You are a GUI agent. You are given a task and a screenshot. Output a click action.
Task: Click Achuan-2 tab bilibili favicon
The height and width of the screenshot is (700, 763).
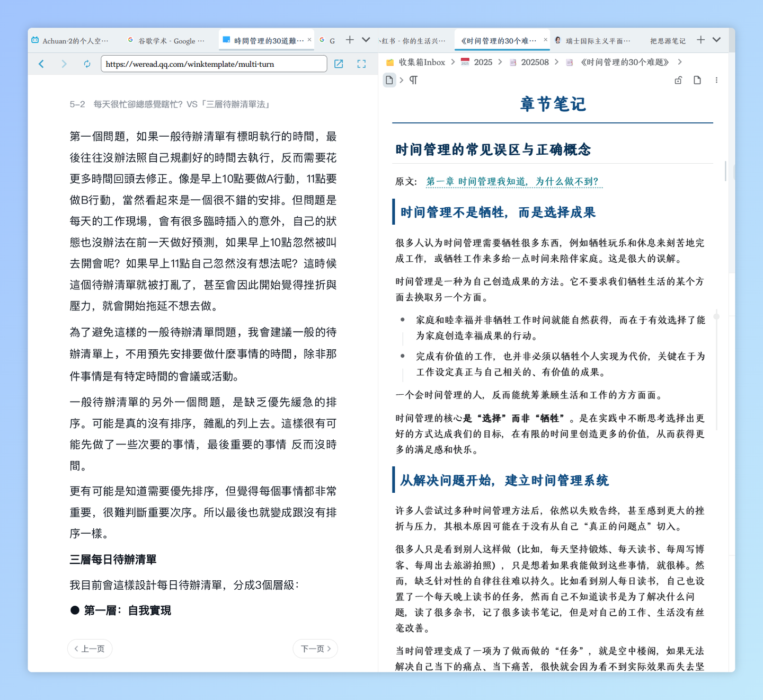35,40
